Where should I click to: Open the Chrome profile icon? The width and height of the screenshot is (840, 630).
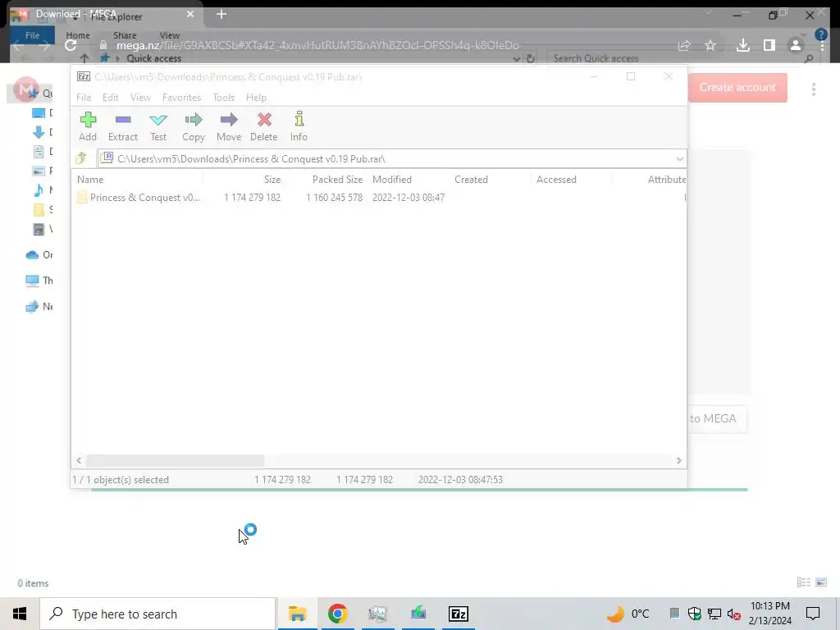click(x=795, y=46)
